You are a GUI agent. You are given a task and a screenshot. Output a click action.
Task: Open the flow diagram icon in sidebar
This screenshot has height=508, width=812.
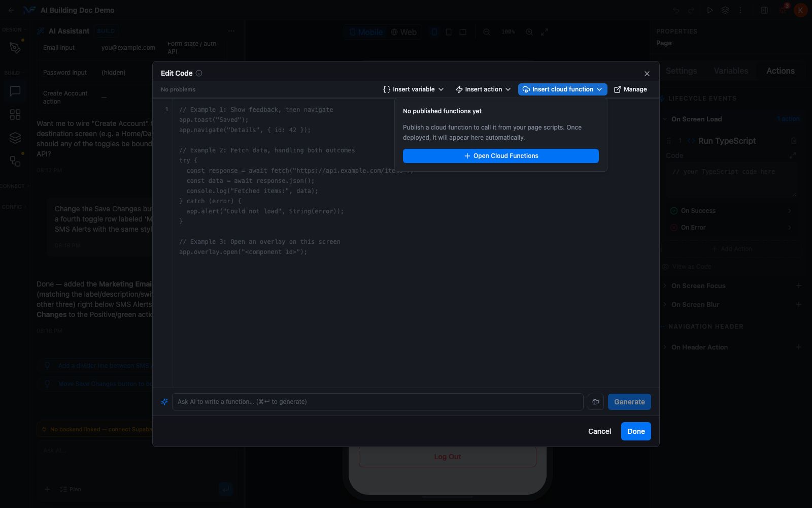(x=15, y=161)
